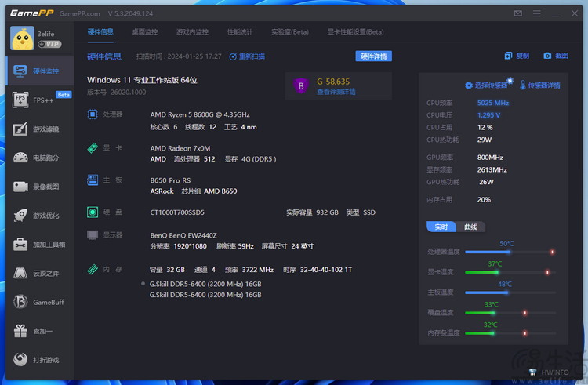Switch to the 性能统计 tab
588x385 pixels.
click(240, 32)
